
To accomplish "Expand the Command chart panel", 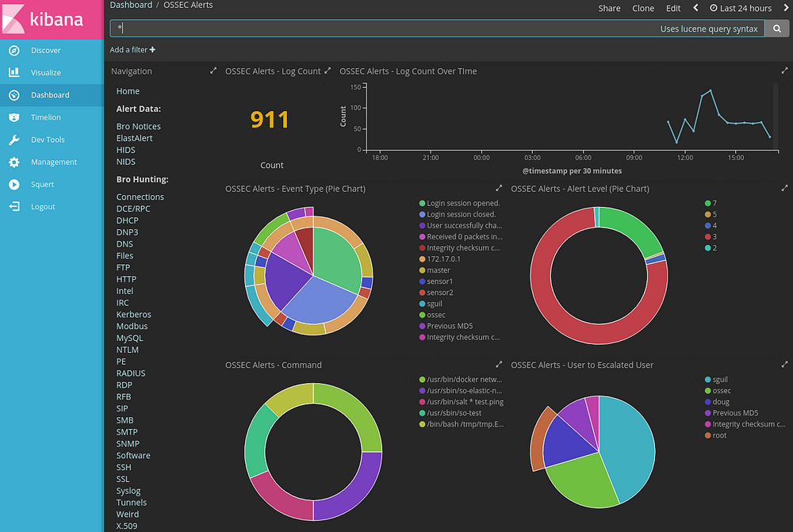I will [499, 364].
